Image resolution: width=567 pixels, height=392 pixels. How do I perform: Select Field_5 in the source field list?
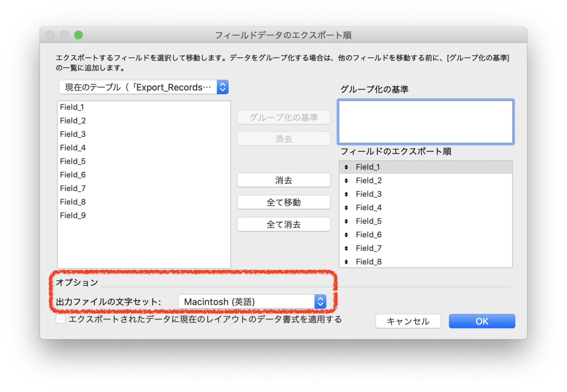click(73, 161)
